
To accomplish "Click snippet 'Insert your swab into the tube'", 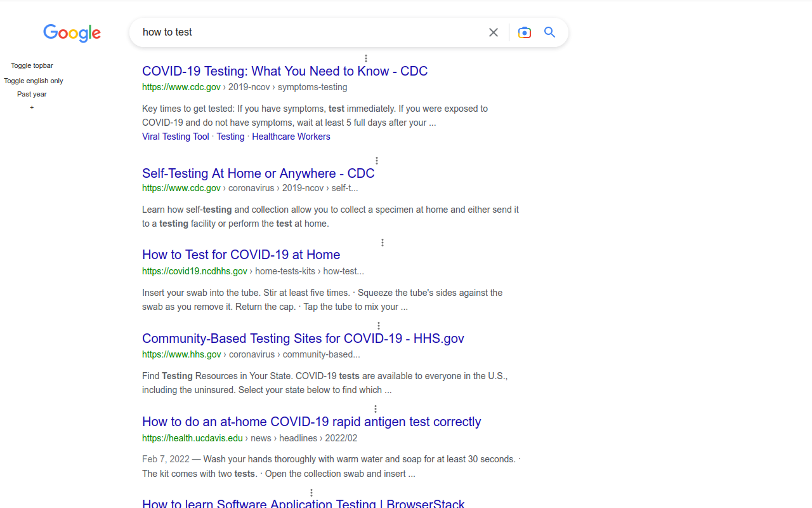I will (322, 300).
